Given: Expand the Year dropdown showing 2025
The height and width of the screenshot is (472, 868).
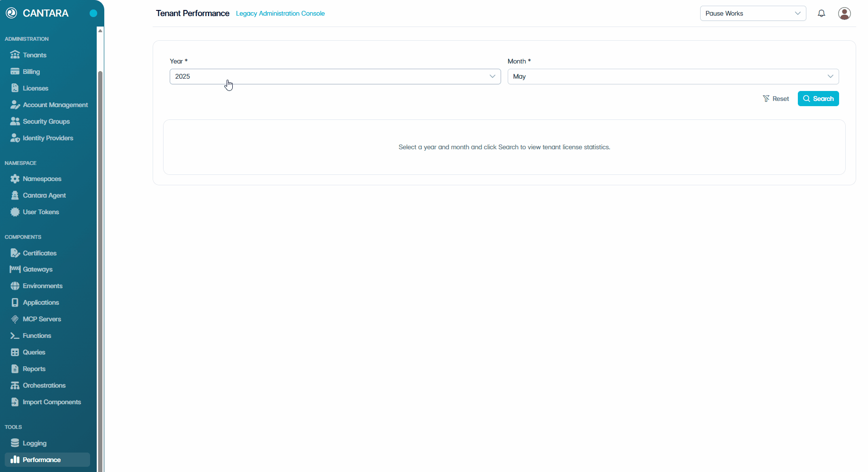Looking at the screenshot, I should pyautogui.click(x=335, y=76).
